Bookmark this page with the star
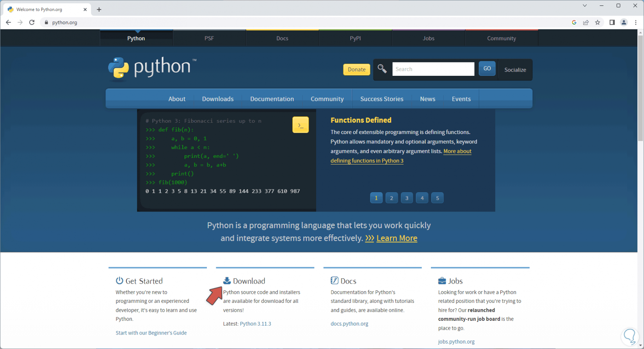Screen dimensions: 644x349 pyautogui.click(x=598, y=22)
